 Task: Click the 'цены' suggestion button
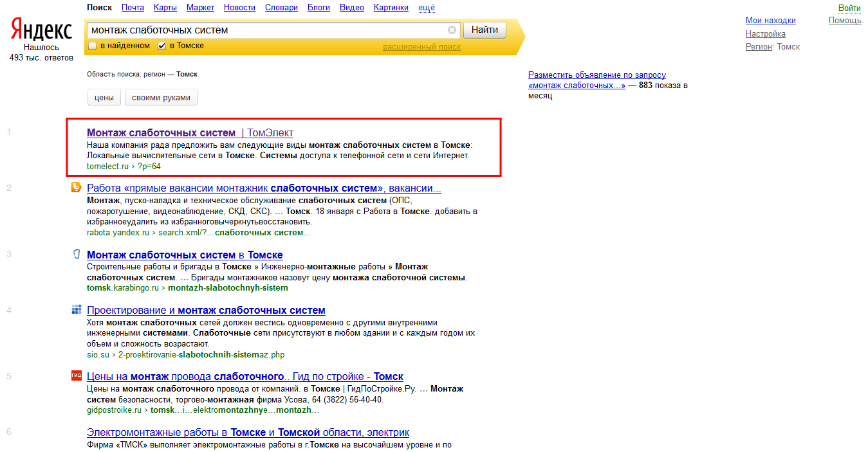104,98
